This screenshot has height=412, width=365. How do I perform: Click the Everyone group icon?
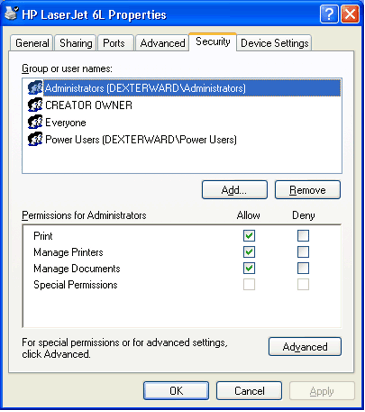click(35, 122)
